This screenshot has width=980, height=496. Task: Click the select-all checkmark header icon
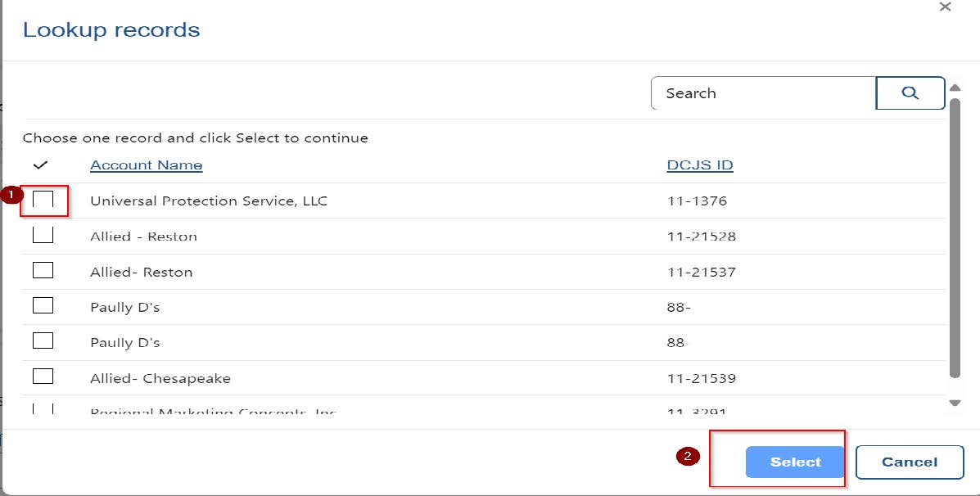(41, 165)
